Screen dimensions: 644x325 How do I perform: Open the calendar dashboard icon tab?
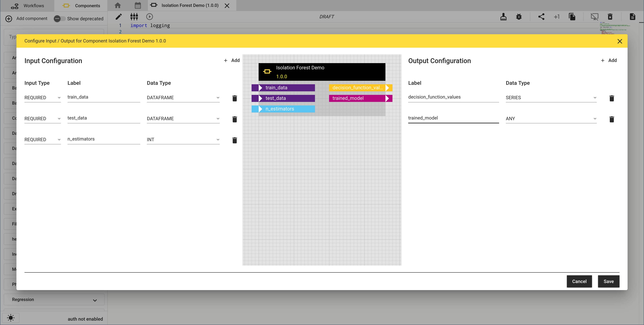coord(138,5)
